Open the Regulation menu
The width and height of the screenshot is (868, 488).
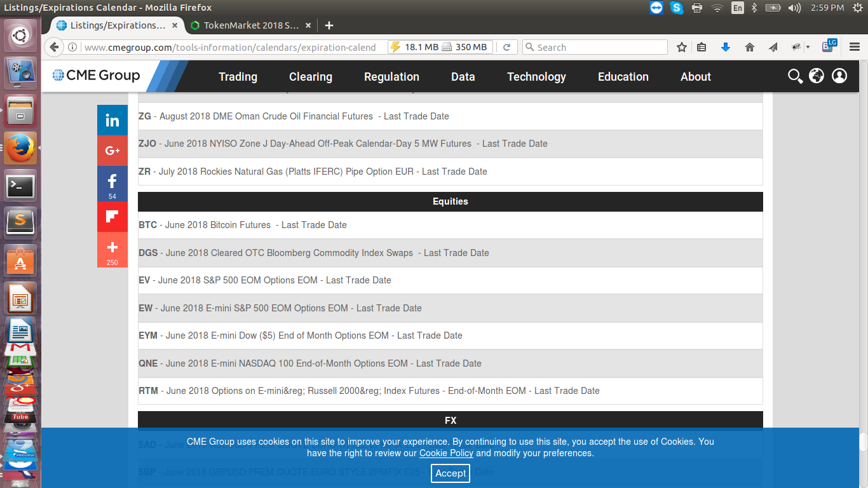391,76
